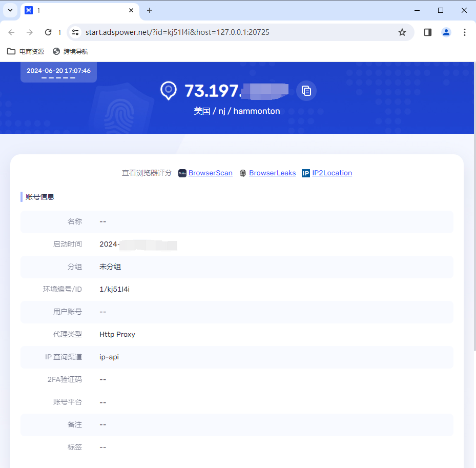Click the location pin icon beside IP
476x468 pixels.
coord(169,91)
